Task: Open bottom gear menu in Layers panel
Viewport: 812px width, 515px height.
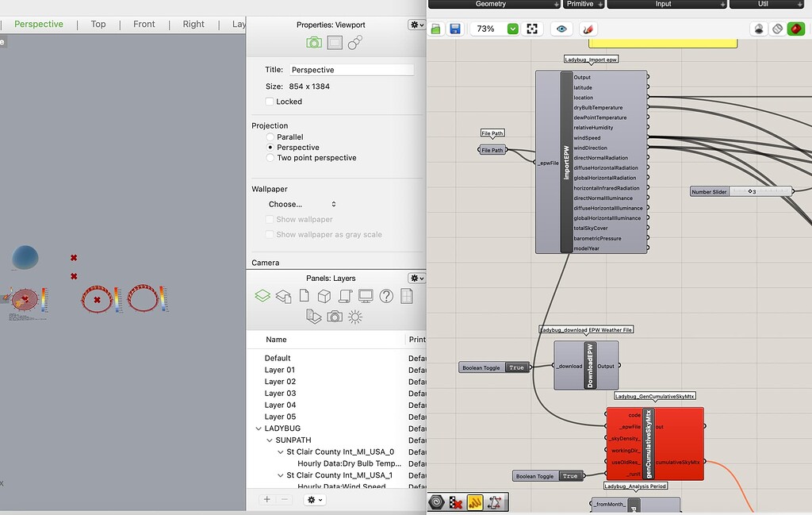Action: pyautogui.click(x=314, y=499)
